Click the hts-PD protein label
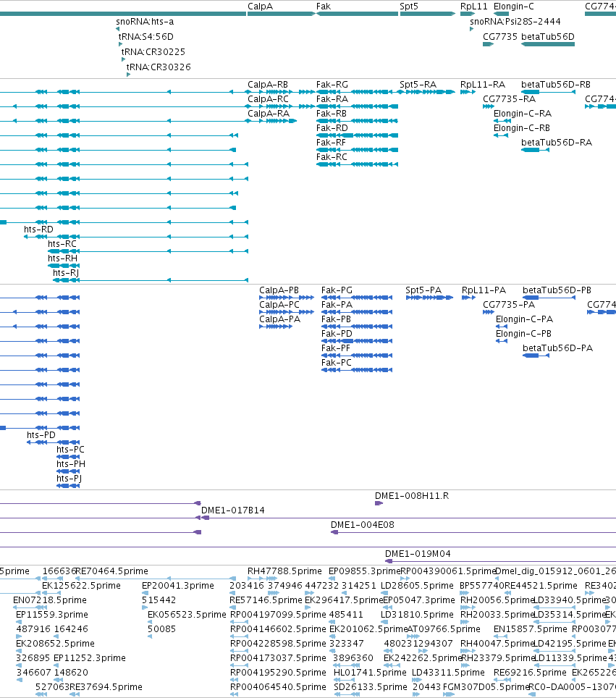Viewport: 616px width, 698px height. click(x=41, y=435)
